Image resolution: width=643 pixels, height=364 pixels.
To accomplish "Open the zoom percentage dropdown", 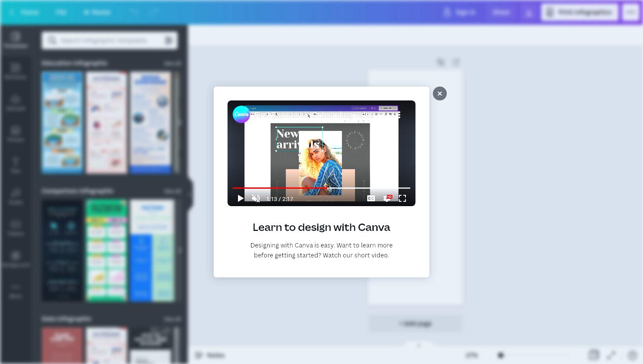I will pos(472,355).
